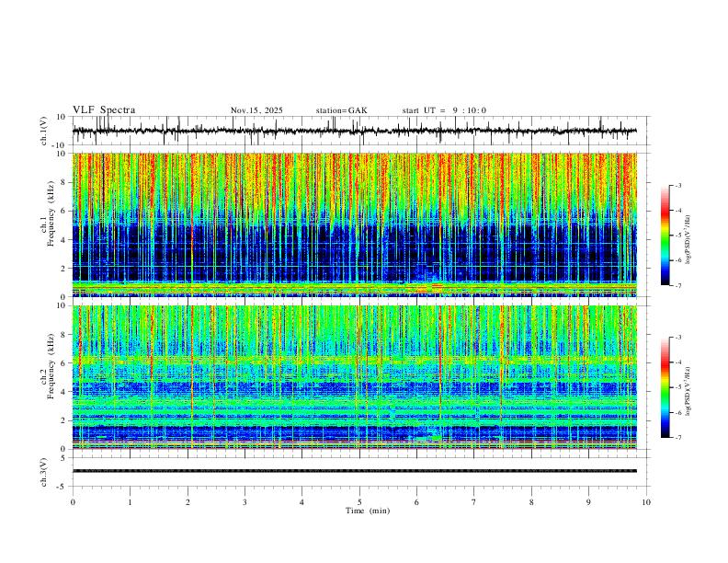Click time axis tick '5'
This screenshot has height=563, width=728.
[359, 502]
